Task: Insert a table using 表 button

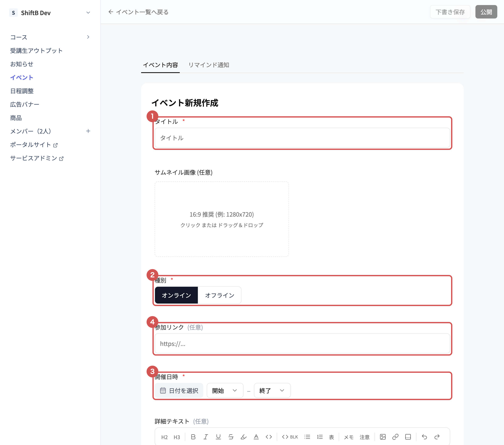Action: [331, 437]
